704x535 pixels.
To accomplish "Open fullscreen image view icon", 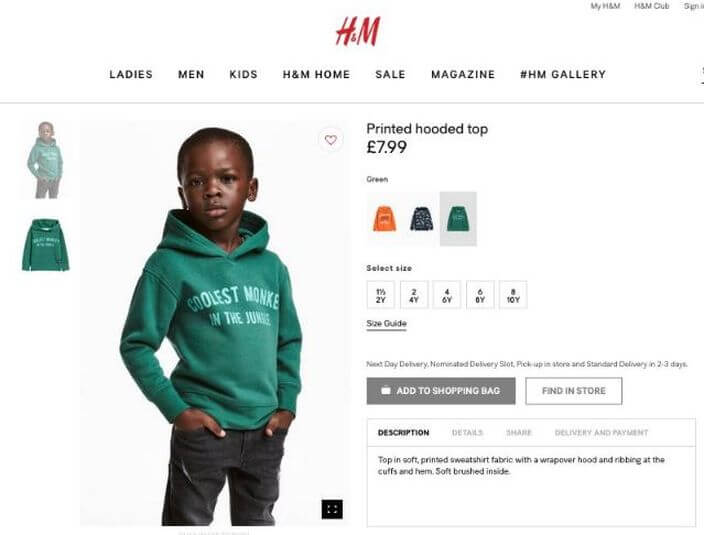I will pyautogui.click(x=332, y=509).
